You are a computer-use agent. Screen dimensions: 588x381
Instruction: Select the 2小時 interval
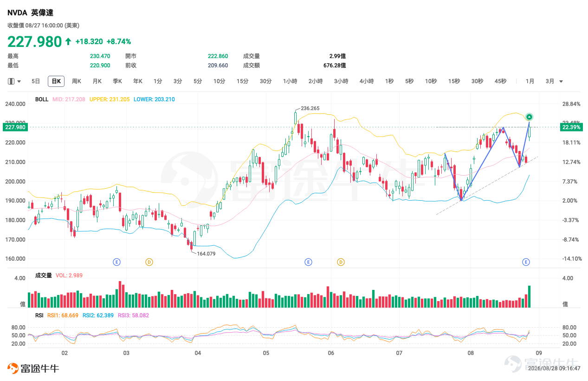316,81
